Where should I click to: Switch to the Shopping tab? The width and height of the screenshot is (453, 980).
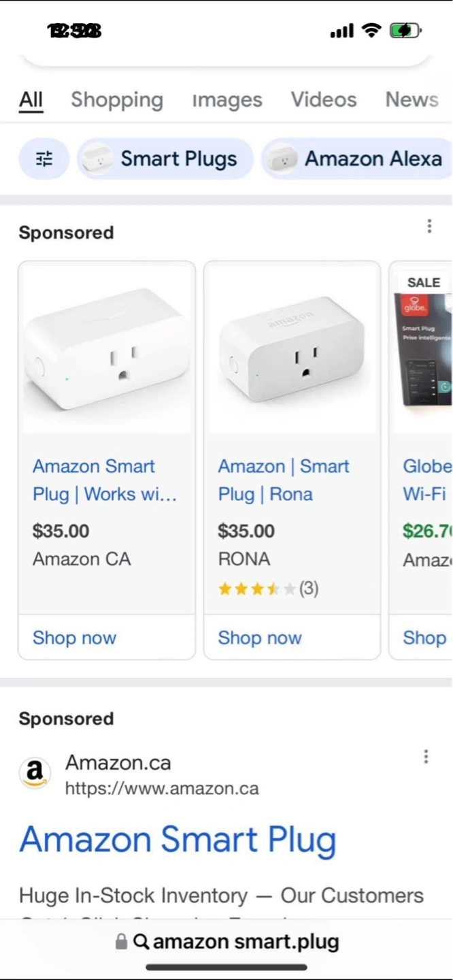[117, 99]
